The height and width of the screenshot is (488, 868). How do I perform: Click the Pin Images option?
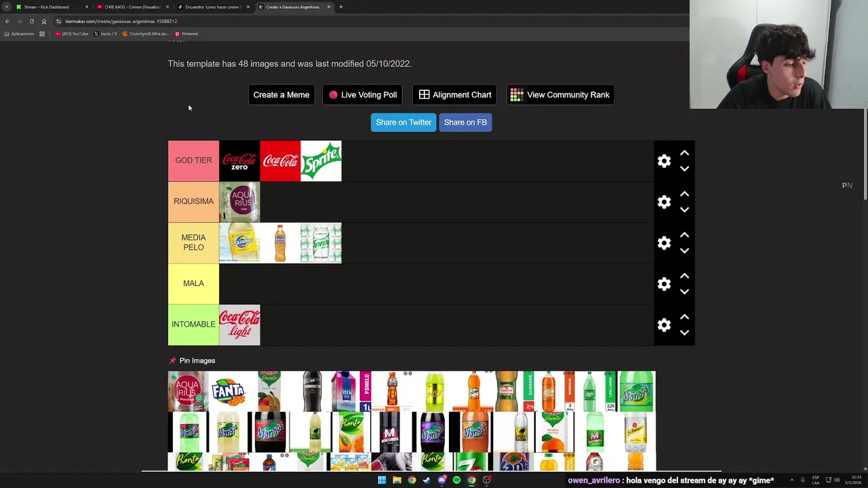pyautogui.click(x=192, y=361)
